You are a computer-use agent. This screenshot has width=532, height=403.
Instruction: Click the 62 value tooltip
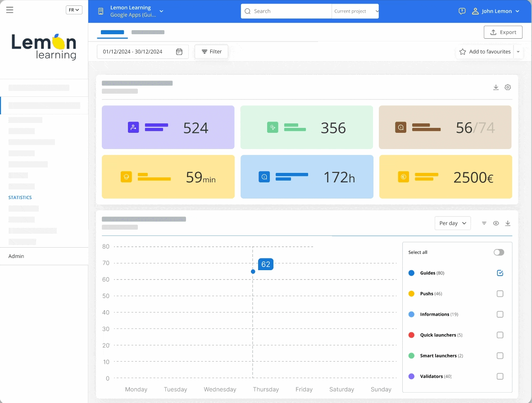point(266,264)
